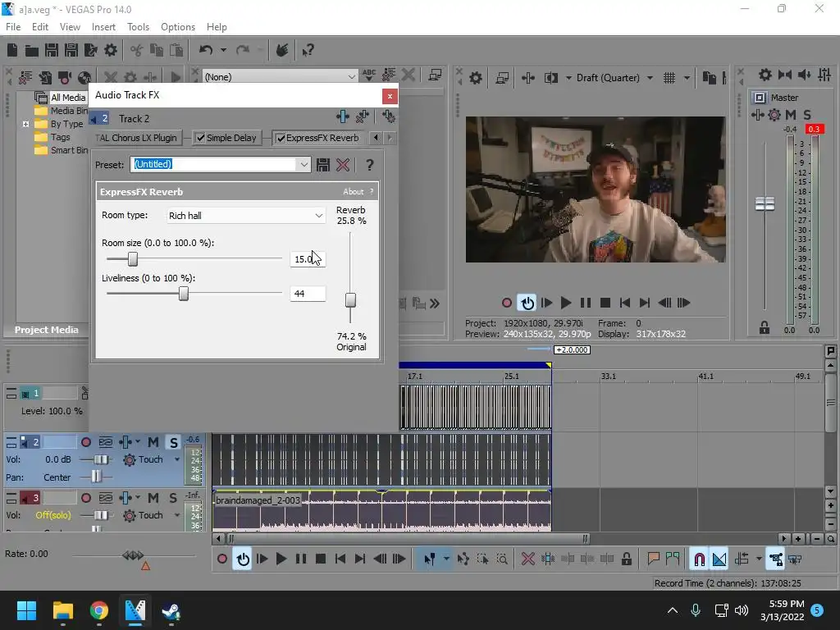Screen dimensions: 840x630
Task: Open the What's This help tool
Action: [308, 50]
